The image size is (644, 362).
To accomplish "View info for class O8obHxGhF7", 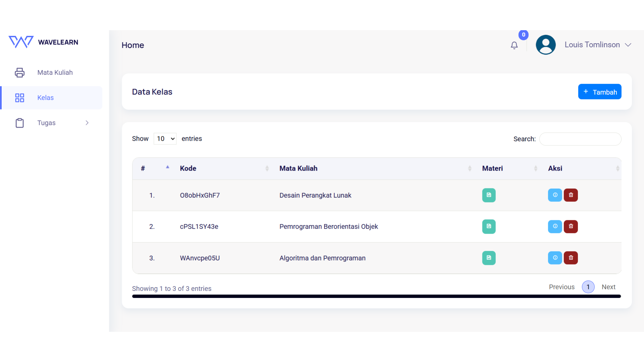I will (555, 195).
